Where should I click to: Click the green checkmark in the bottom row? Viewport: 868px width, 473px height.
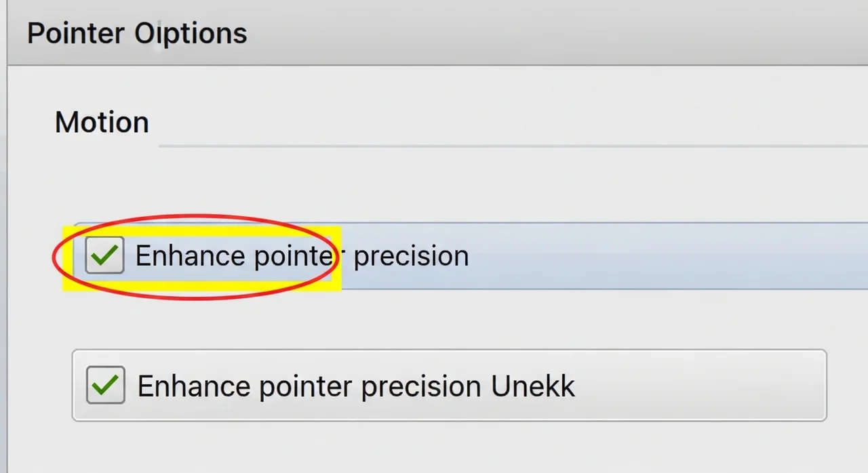pyautogui.click(x=106, y=385)
